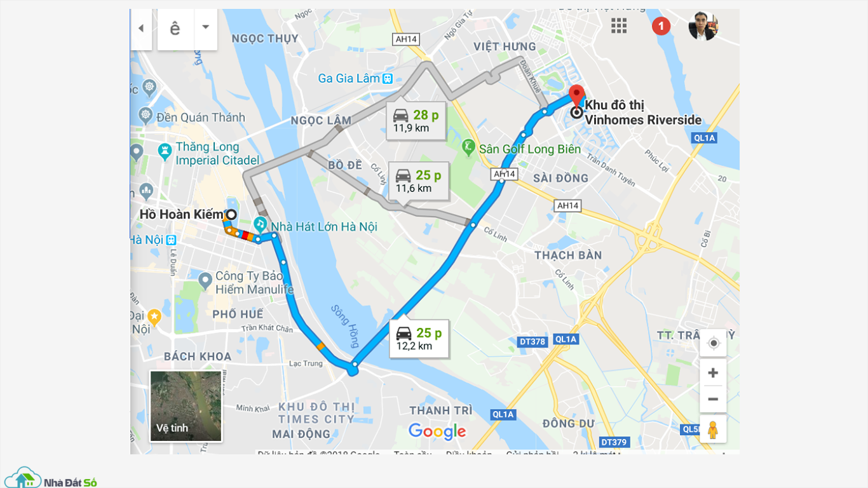The width and height of the screenshot is (868, 488).
Task: Zoom in with the plus button
Action: click(713, 373)
